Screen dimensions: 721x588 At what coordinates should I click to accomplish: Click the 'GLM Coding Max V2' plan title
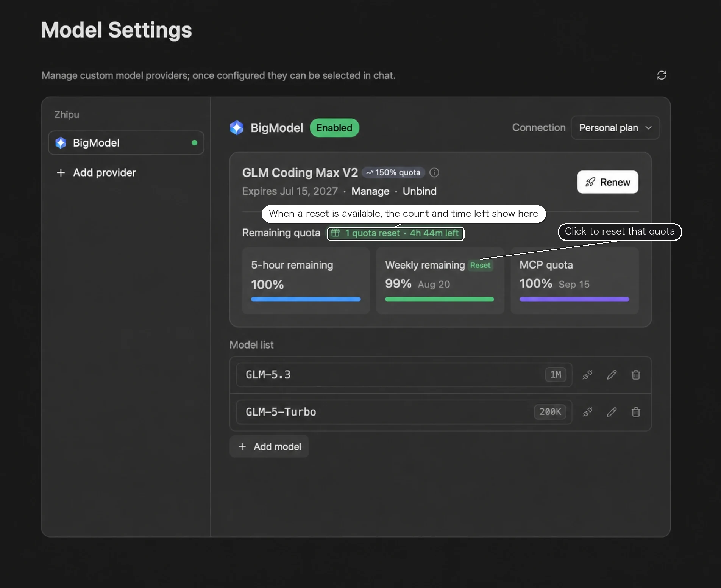[x=300, y=173]
